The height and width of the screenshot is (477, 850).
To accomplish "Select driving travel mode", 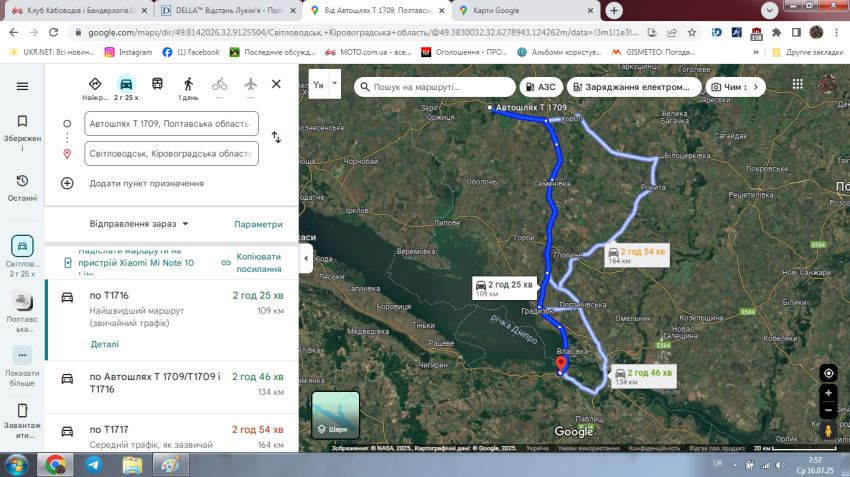I will (126, 84).
